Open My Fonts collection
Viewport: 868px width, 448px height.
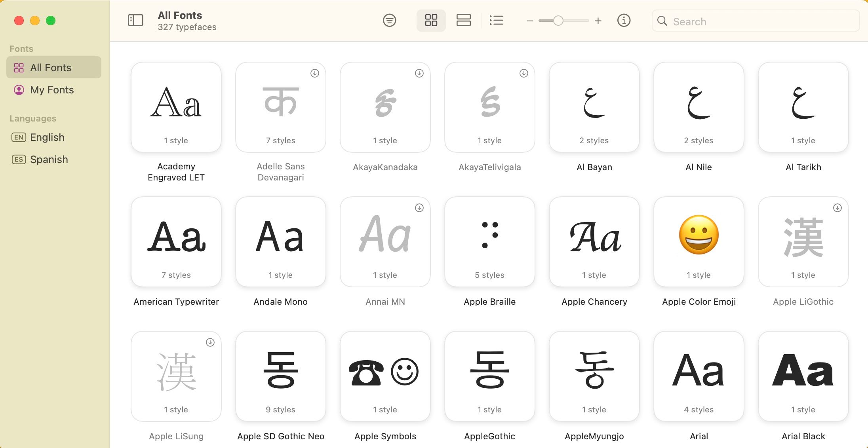pyautogui.click(x=52, y=90)
